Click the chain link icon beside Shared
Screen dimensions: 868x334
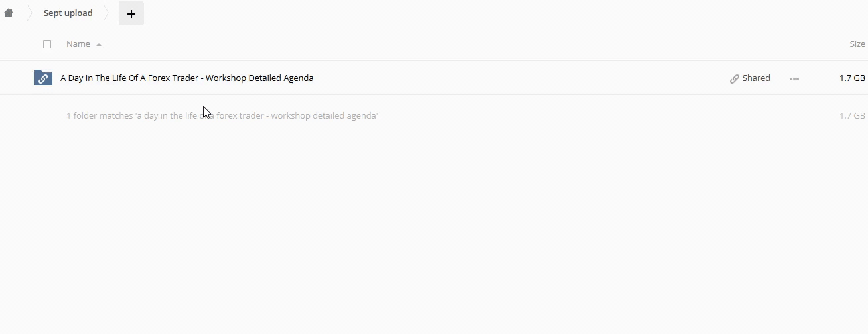tap(735, 78)
